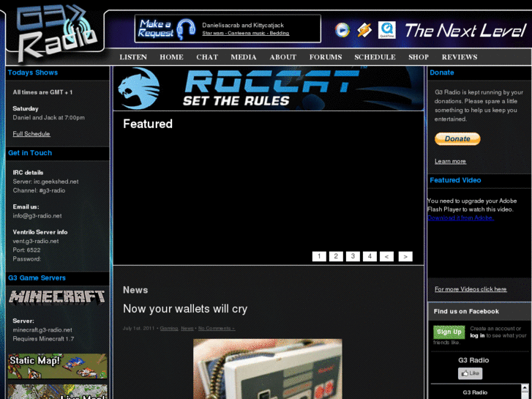Select featured slide 4
The width and height of the screenshot is (532, 399).
(x=370, y=256)
